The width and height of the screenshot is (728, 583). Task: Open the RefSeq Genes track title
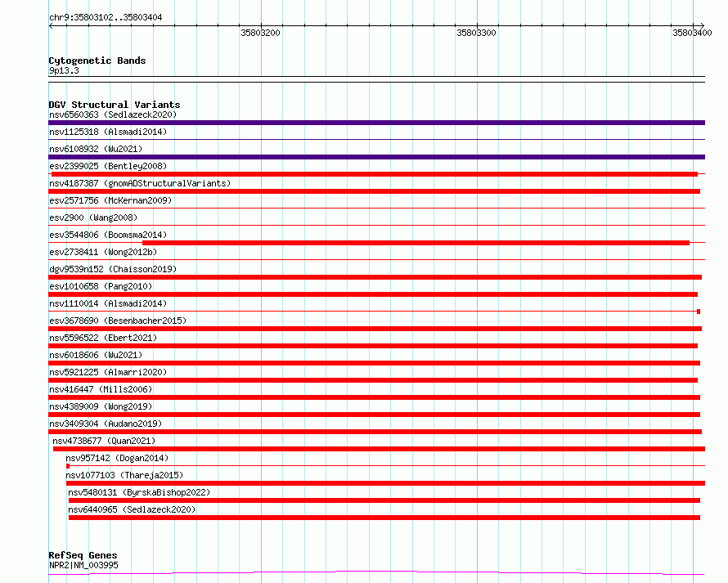[83, 555]
